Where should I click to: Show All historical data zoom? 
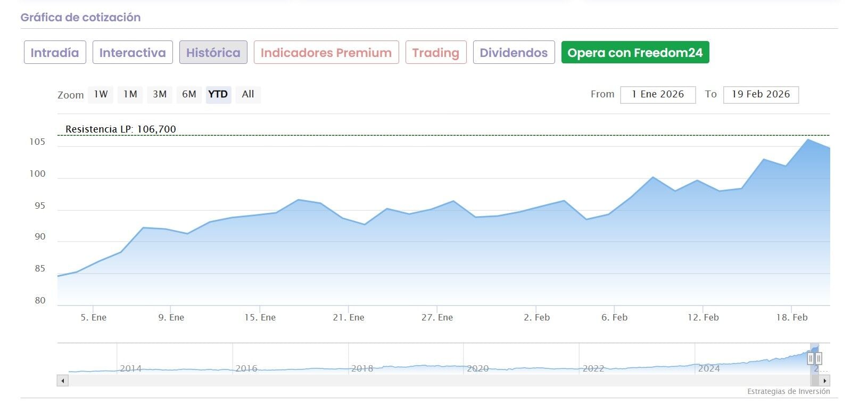point(248,94)
